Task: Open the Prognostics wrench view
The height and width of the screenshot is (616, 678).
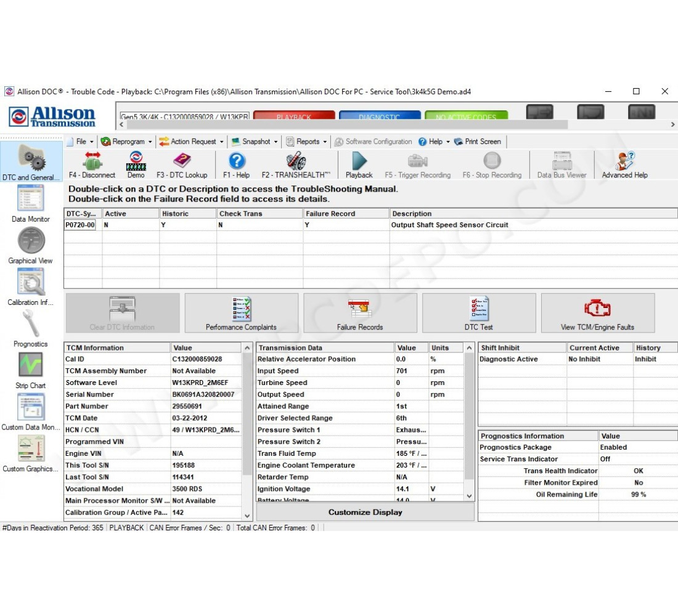Action: pyautogui.click(x=31, y=328)
